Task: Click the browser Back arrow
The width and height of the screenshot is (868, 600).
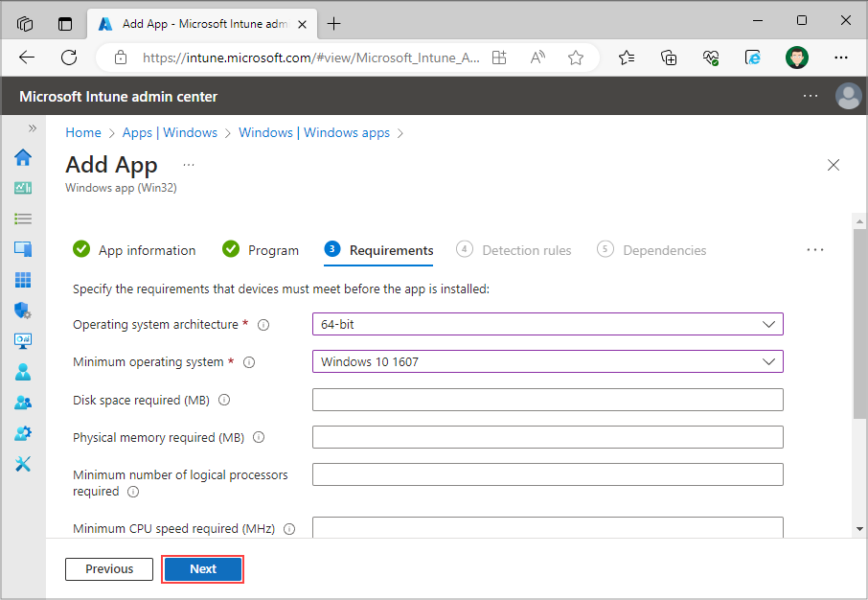Action: click(27, 58)
